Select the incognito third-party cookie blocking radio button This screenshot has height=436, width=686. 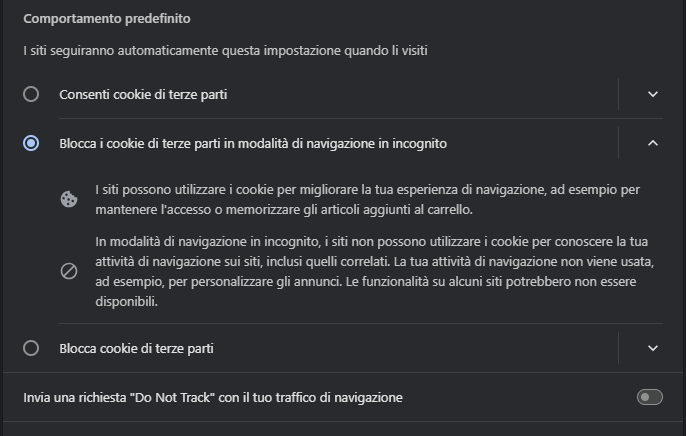(31, 143)
